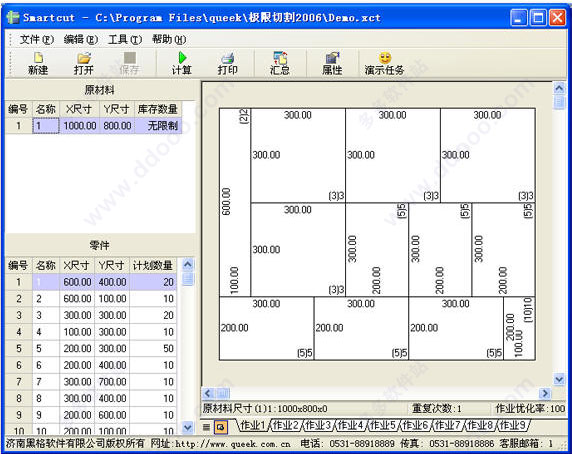Switch to the 作业5 tab
Image resolution: width=572 pixels, height=454 pixels.
point(382,425)
